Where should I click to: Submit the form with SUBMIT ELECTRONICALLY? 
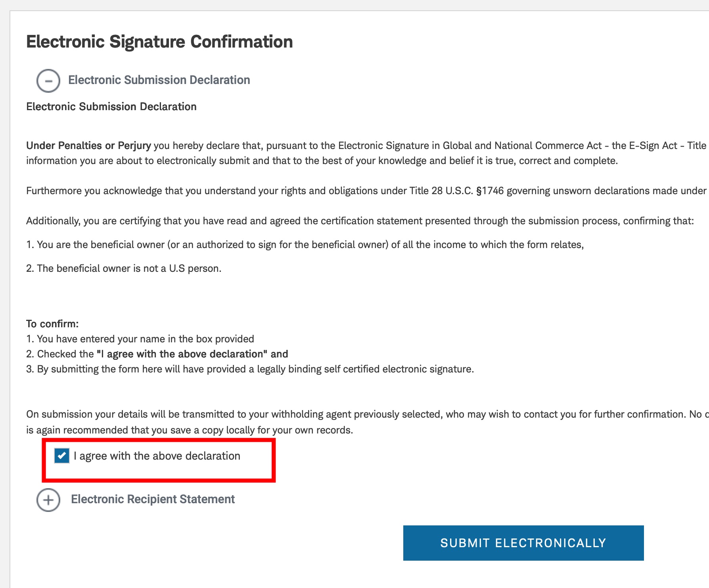(x=523, y=543)
